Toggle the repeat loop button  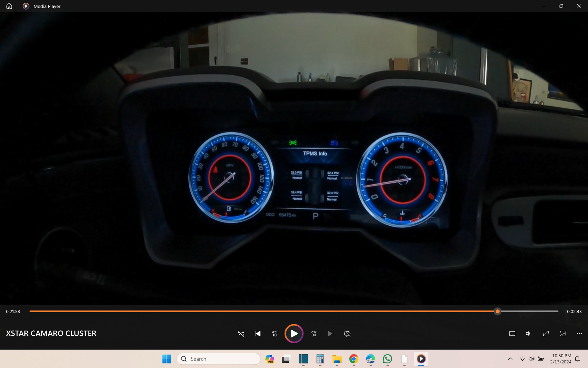pos(347,333)
